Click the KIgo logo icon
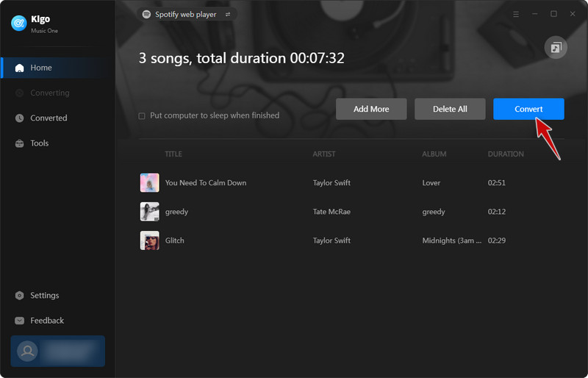Viewport: 588px width, 378px height. (x=19, y=24)
